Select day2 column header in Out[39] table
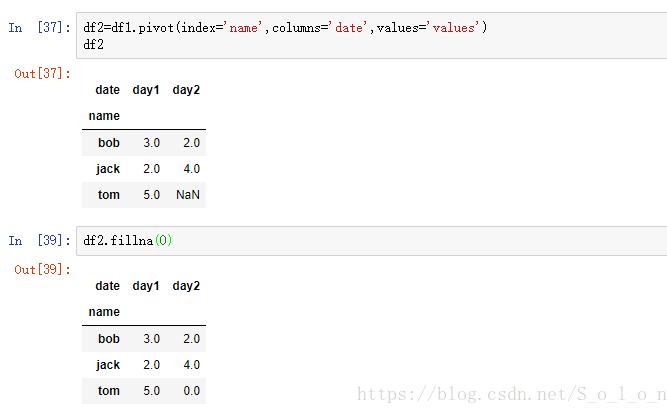This screenshot has width=667, height=410. point(186,286)
